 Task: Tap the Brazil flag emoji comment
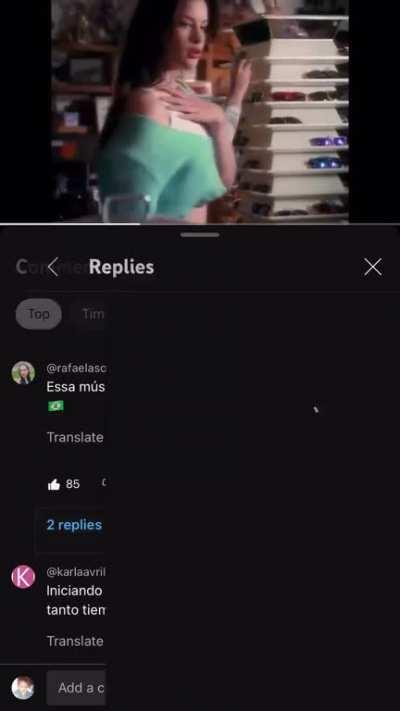[x=56, y=406]
